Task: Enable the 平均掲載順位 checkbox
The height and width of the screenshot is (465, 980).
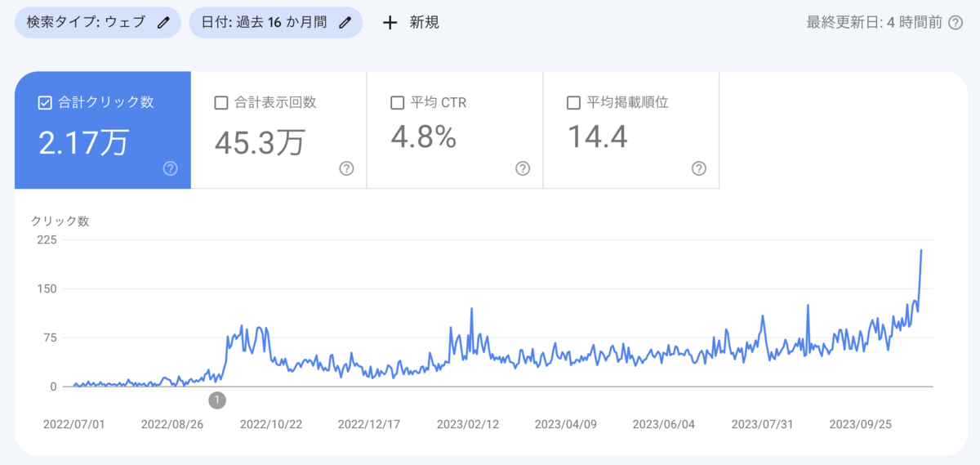Action: pyautogui.click(x=573, y=103)
